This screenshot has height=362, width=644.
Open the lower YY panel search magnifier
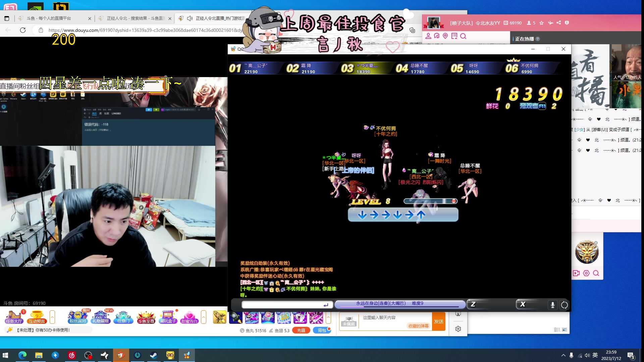tap(596, 273)
